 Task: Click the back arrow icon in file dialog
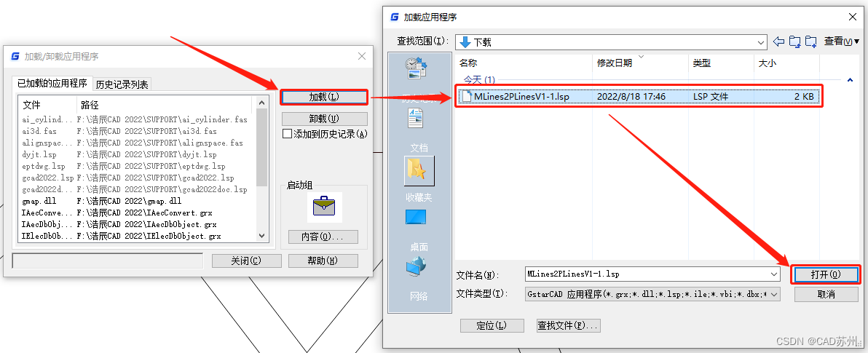[x=778, y=41]
